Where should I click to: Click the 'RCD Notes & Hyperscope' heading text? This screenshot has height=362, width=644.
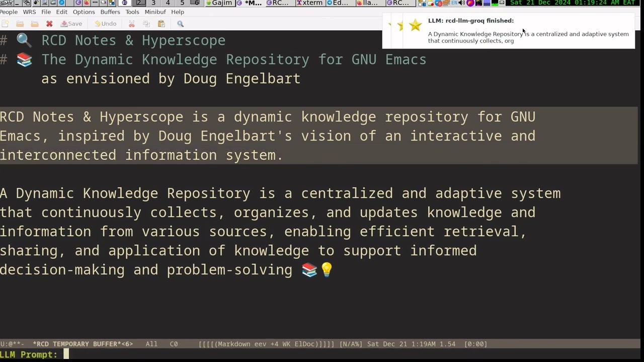133,40
